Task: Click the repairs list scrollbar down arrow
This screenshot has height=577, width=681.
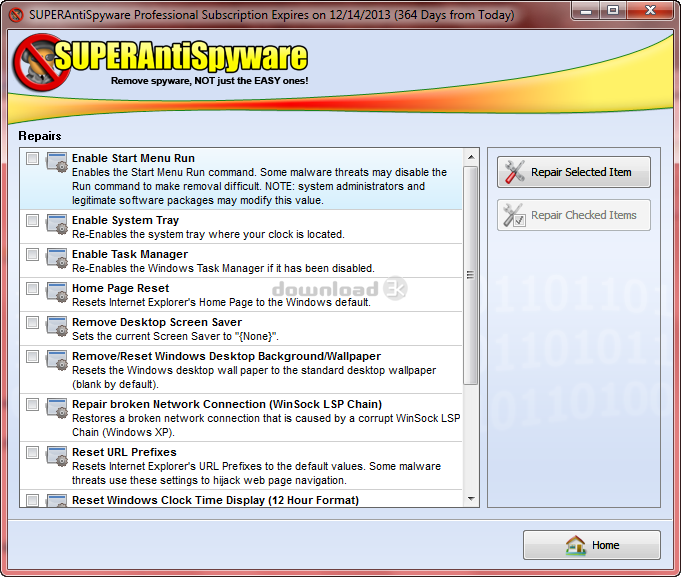Action: (471, 498)
